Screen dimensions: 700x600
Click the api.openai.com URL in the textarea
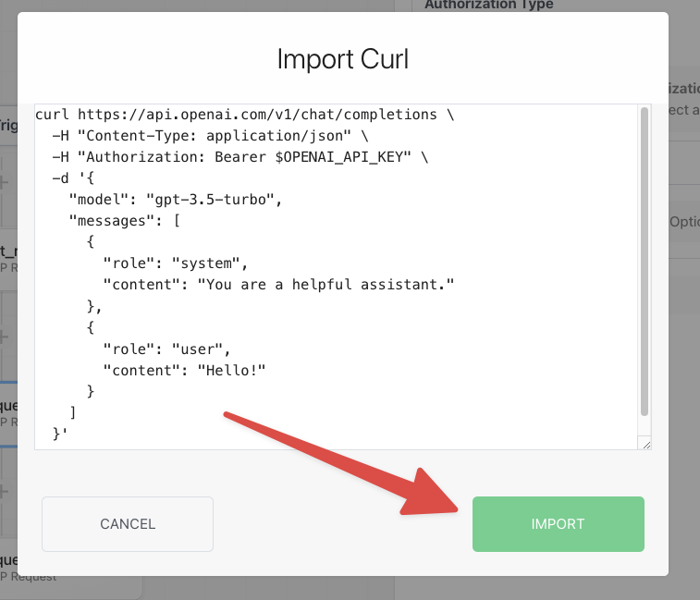pyautogui.click(x=257, y=115)
